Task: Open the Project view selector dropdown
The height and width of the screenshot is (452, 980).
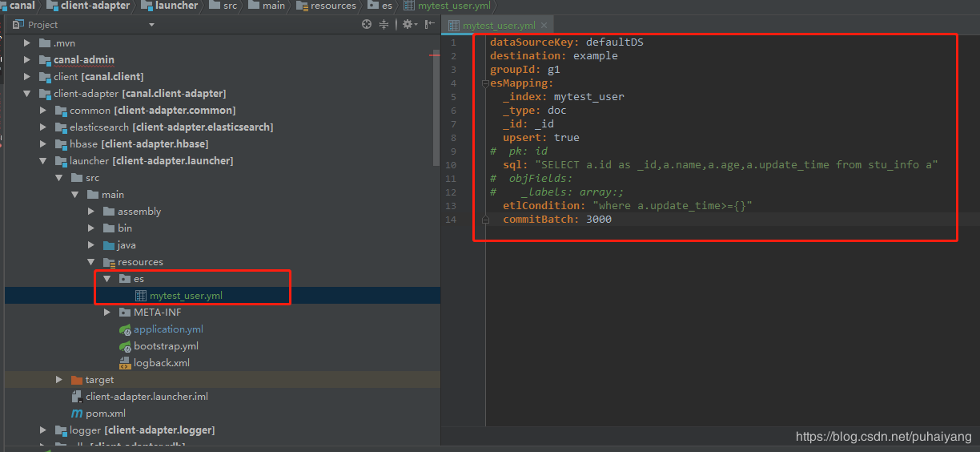Action: point(151,25)
